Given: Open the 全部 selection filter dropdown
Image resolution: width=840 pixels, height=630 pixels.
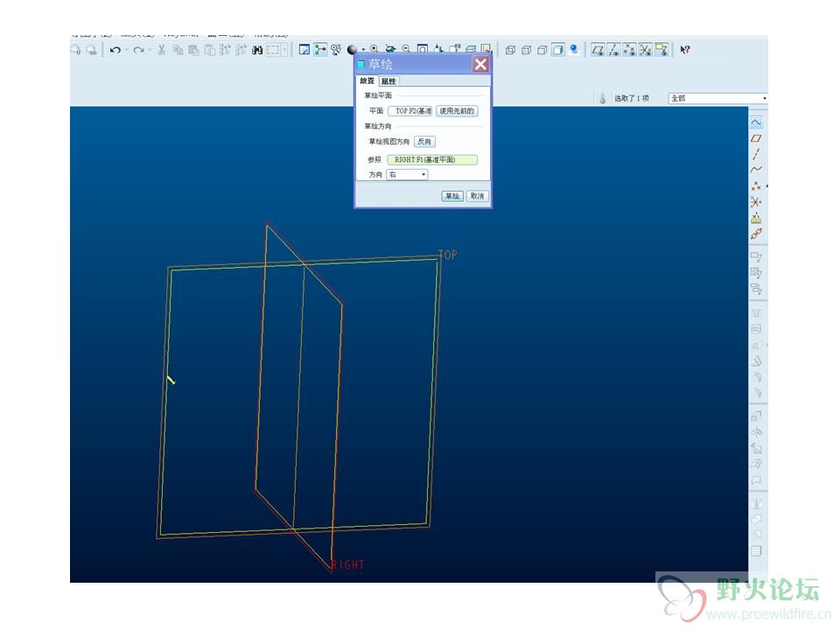Looking at the screenshot, I should 717,99.
